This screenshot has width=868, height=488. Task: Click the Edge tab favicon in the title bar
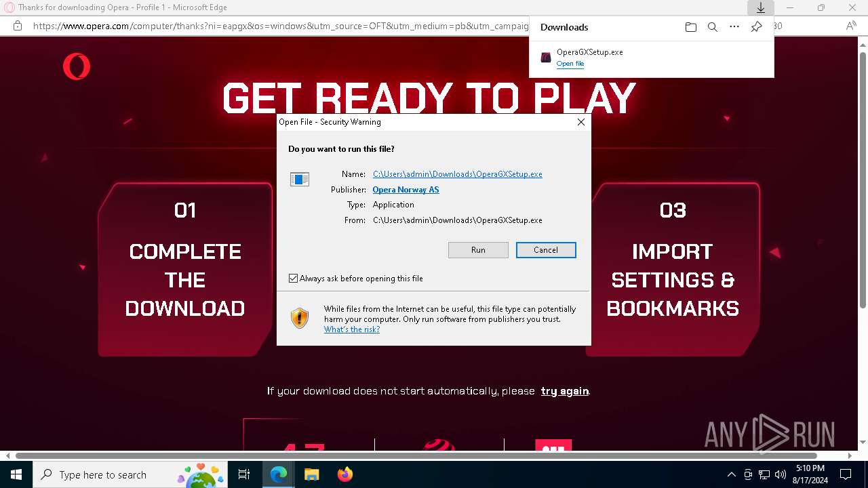9,7
